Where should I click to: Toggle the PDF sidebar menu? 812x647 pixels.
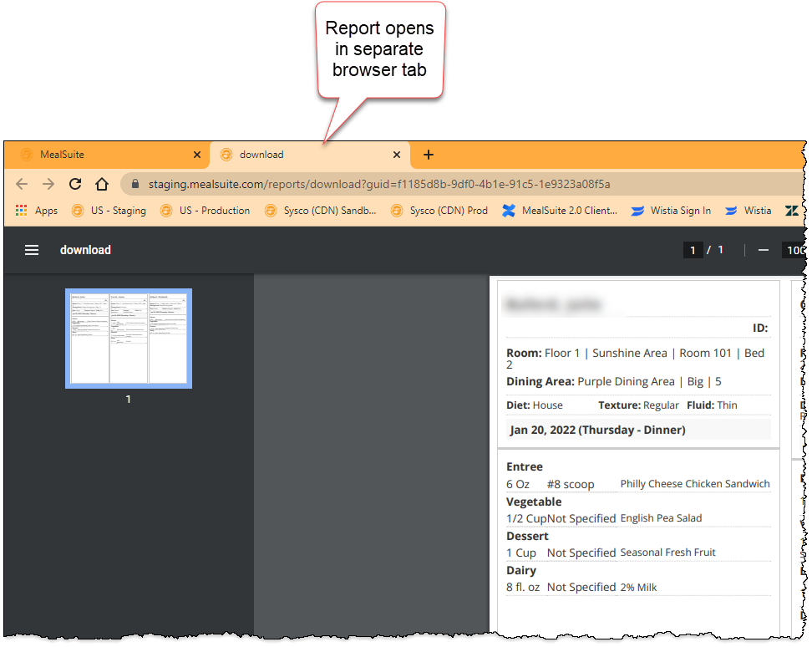[32, 250]
